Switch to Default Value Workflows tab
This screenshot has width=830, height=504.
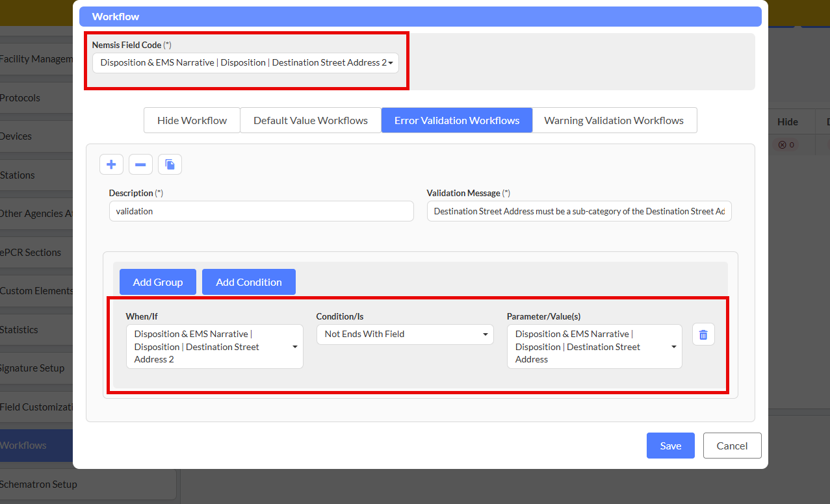pos(310,120)
